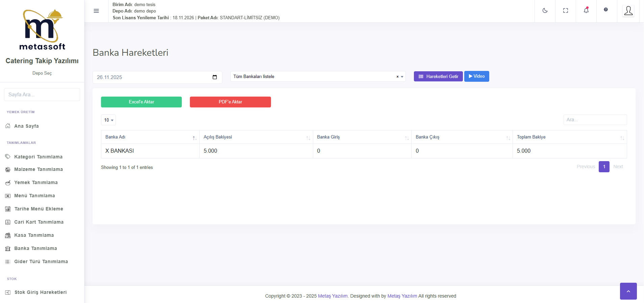The width and height of the screenshot is (644, 303).
Task: Go to Stok Giriş Hareketleri menu item
Action: (40, 292)
